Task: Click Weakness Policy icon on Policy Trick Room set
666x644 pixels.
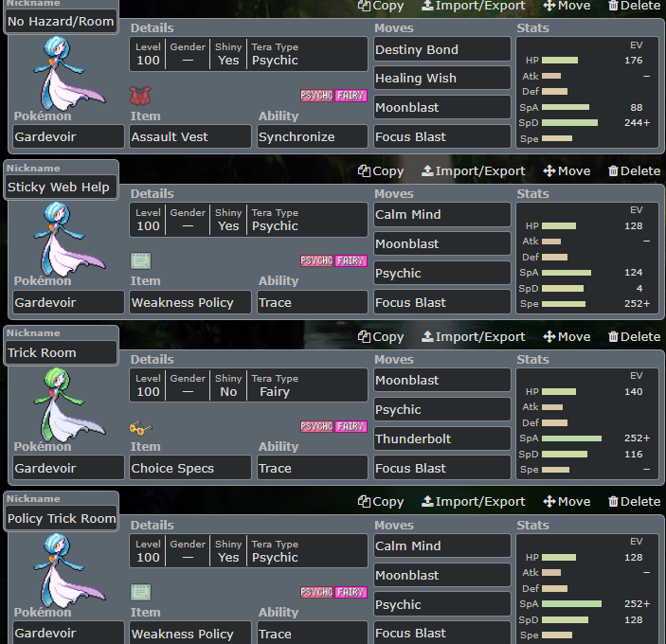Action: pos(140,592)
